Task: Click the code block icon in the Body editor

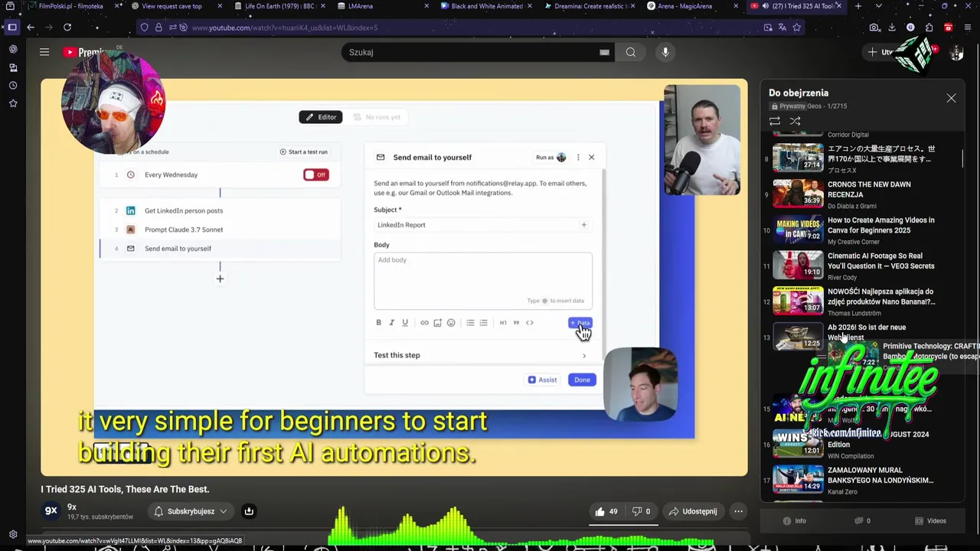Action: coord(529,323)
